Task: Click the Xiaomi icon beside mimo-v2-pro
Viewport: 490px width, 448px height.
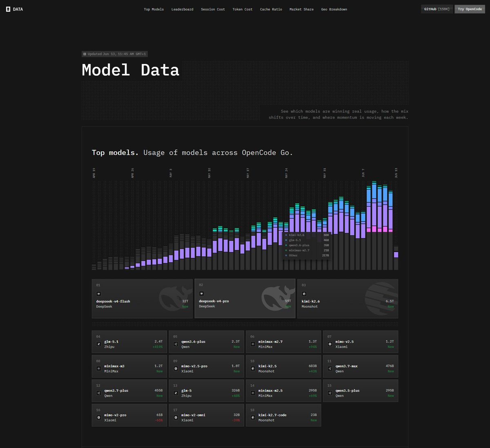Action: 98,417
